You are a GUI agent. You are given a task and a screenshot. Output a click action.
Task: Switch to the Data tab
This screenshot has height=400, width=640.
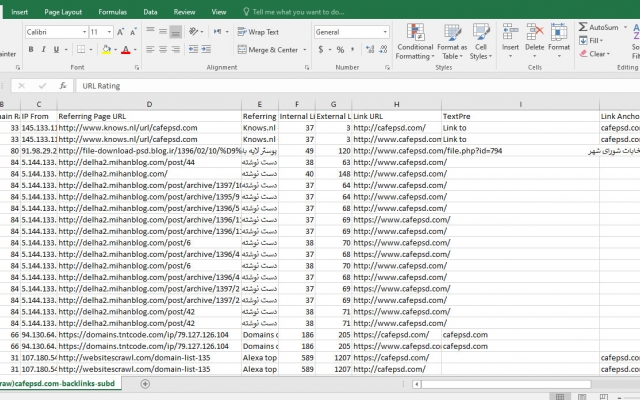pyautogui.click(x=150, y=12)
